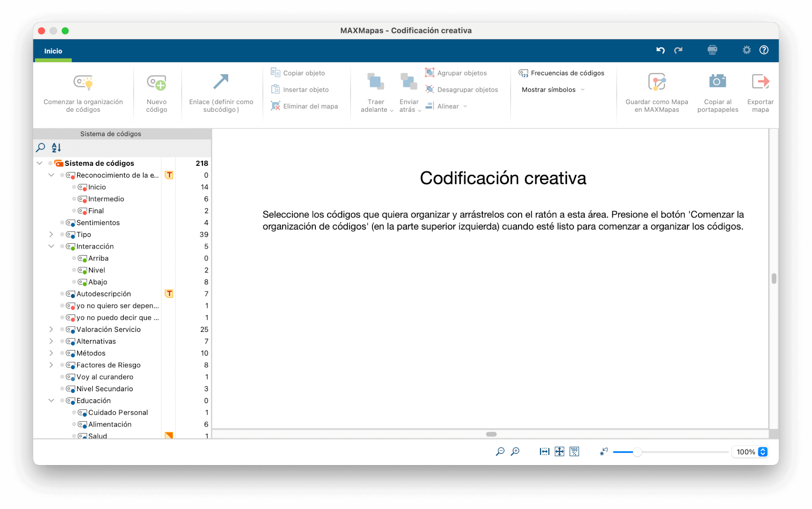Expand the Valoración Servicio code
This screenshot has width=812, height=509.
click(51, 329)
